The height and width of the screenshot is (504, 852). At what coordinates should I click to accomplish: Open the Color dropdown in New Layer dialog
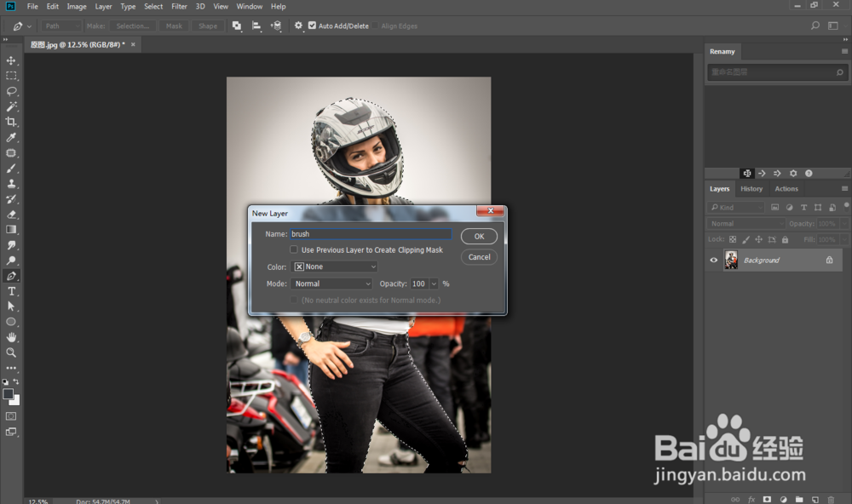pyautogui.click(x=335, y=267)
